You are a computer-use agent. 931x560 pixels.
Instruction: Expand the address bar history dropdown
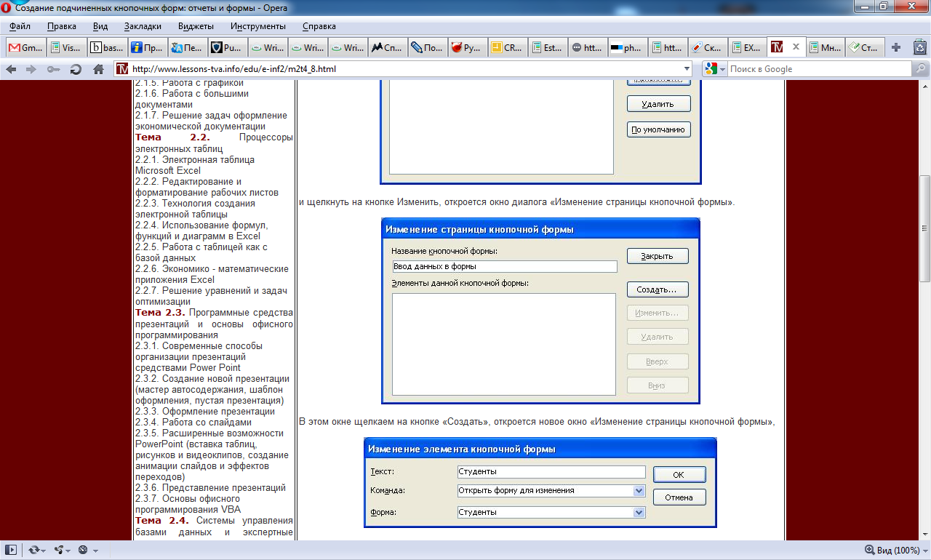click(687, 69)
